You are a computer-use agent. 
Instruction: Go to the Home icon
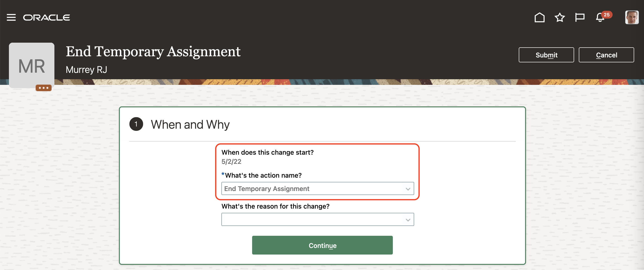click(x=539, y=18)
